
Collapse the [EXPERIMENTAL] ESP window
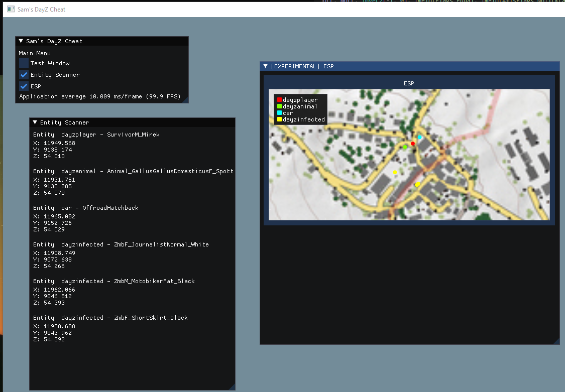click(x=265, y=66)
